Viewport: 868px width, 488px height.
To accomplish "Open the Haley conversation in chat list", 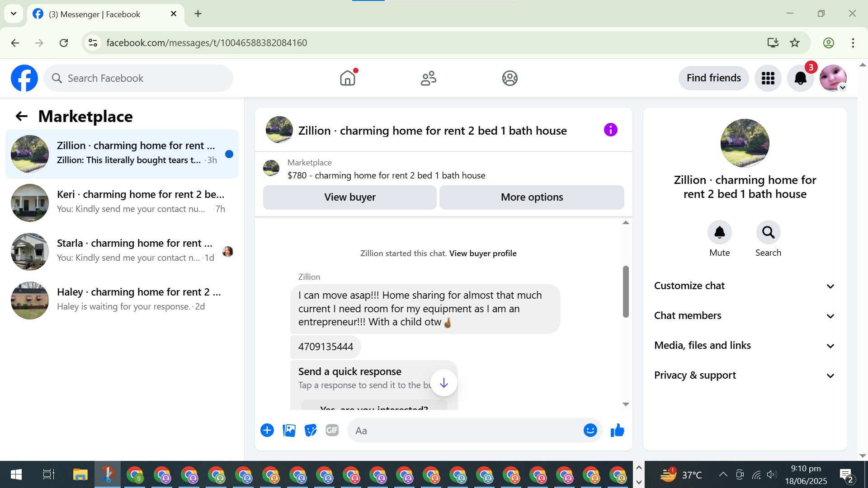I will pos(122,300).
